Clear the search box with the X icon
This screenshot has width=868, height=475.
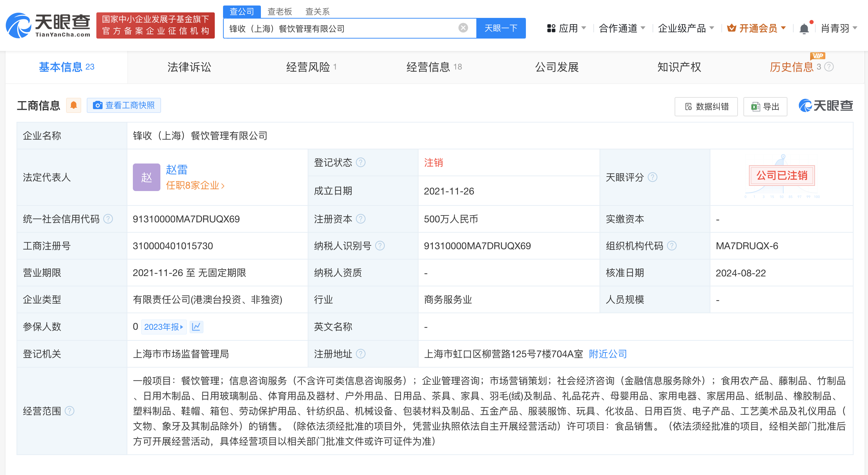pyautogui.click(x=463, y=28)
